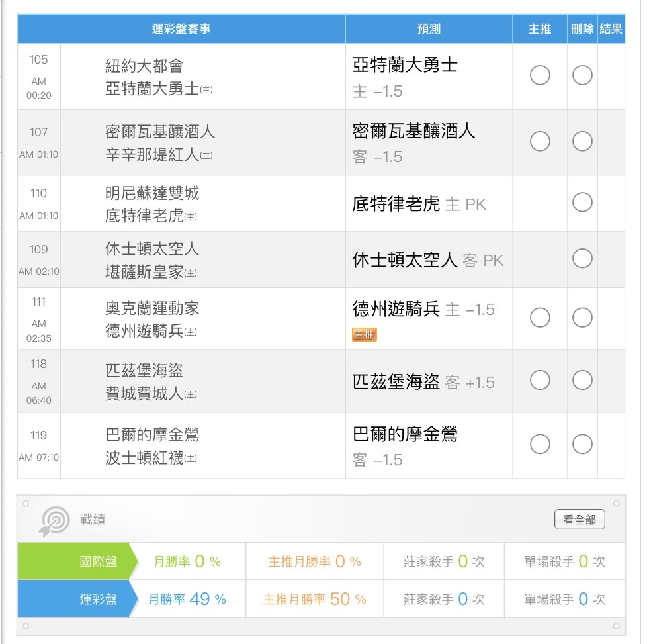The image size is (649, 644).
Task: Select main pick radio for game 111
Action: (x=540, y=318)
